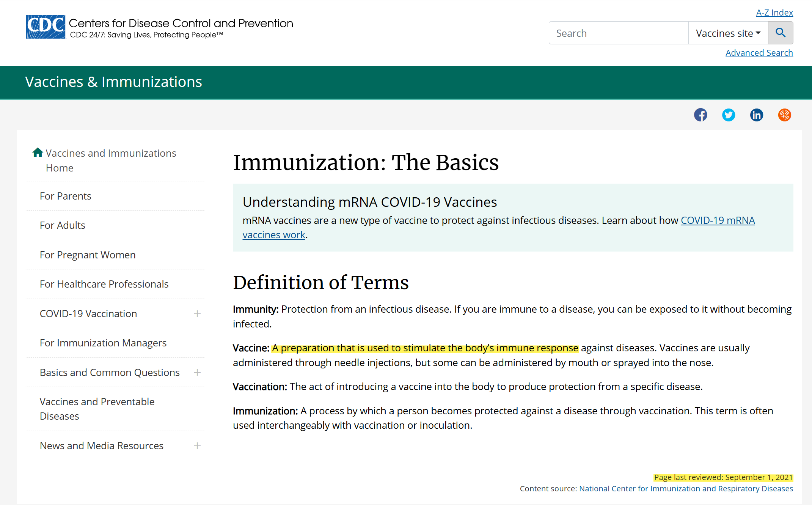This screenshot has width=812, height=505.
Task: Share page on LinkedIn
Action: (756, 115)
